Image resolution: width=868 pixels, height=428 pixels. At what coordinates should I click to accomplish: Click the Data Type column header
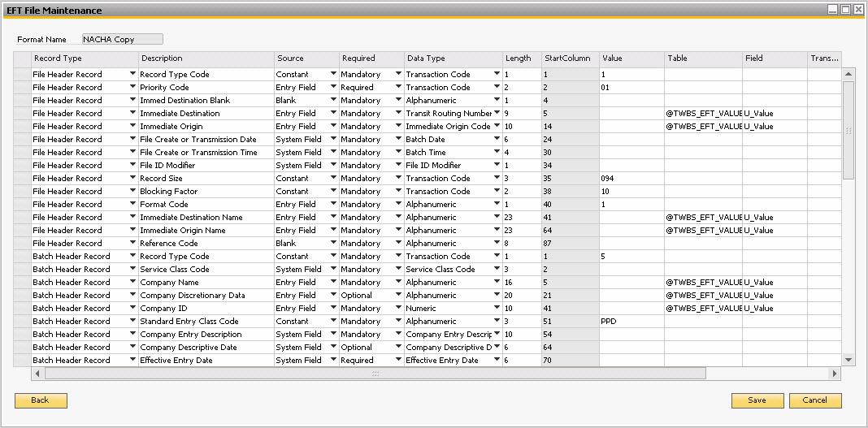(454, 58)
